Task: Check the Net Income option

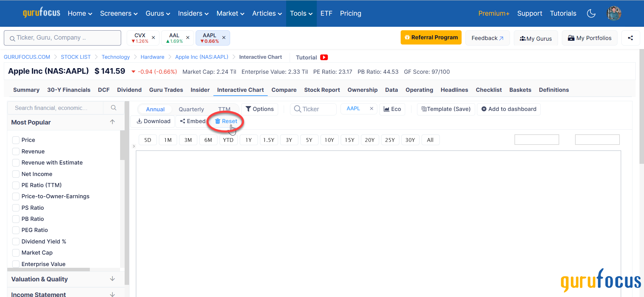Action: coord(16,174)
